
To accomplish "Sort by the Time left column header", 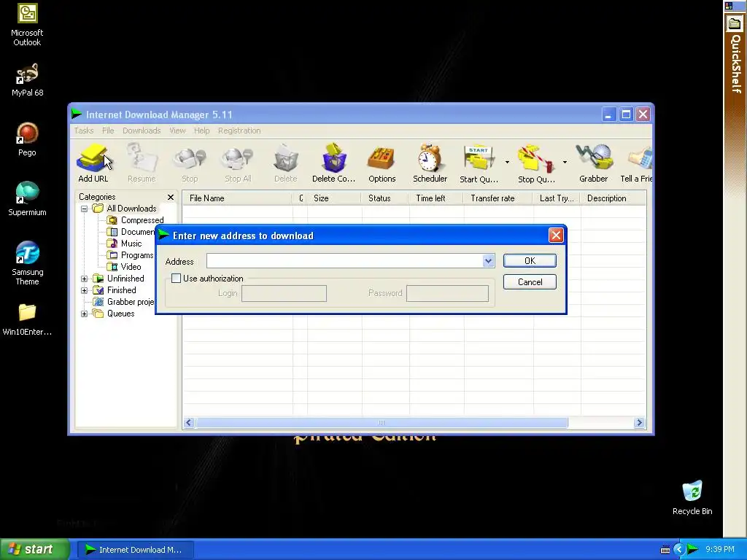I will [436, 198].
